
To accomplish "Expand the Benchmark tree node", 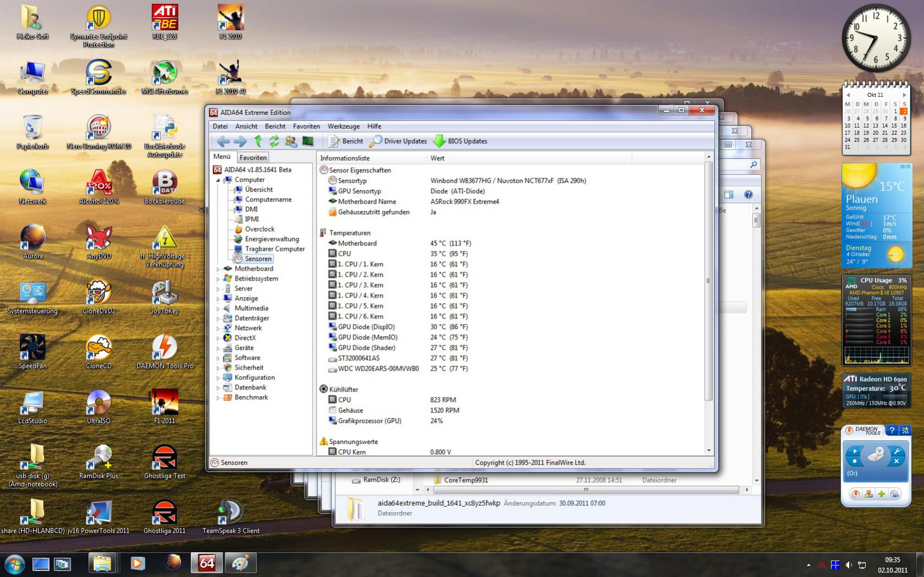I will coord(218,398).
